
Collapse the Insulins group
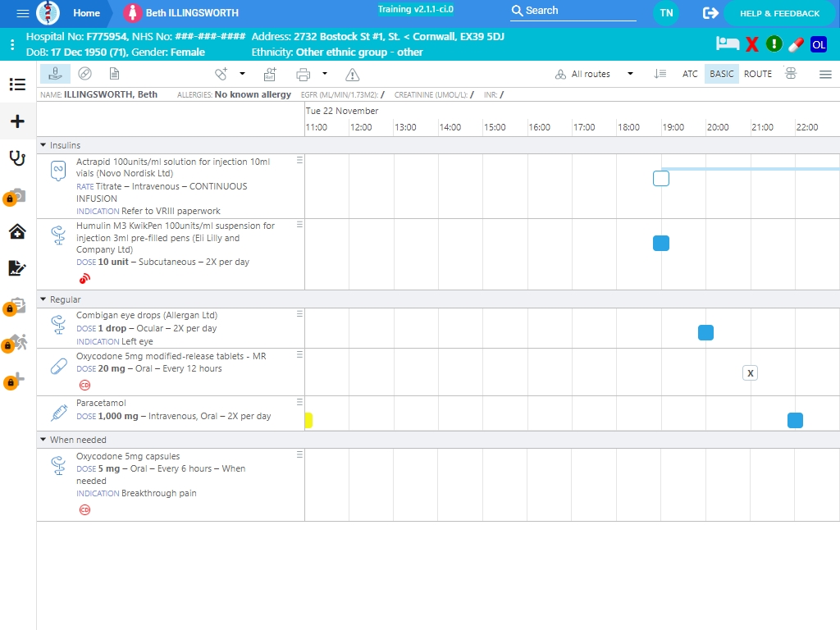tap(43, 145)
